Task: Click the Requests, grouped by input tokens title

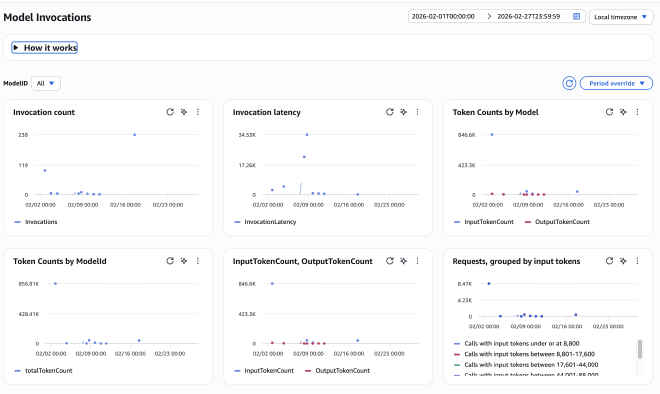Action: pyautogui.click(x=516, y=261)
